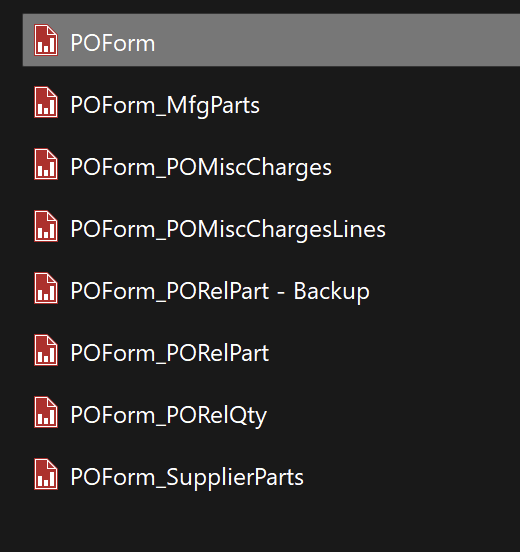Click the POForm_PORelQty report icon
This screenshot has height=552, width=520.
point(46,412)
